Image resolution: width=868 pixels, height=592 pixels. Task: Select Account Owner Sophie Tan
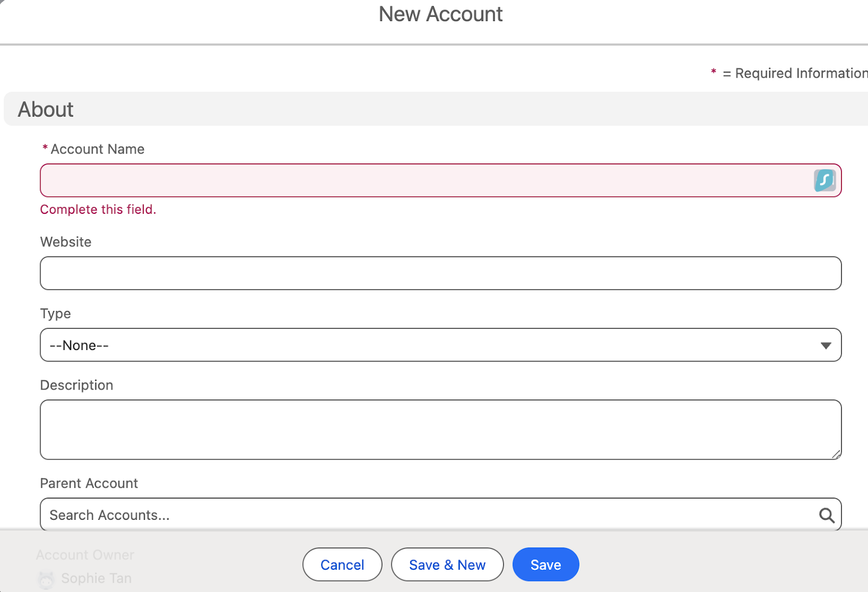(x=96, y=578)
